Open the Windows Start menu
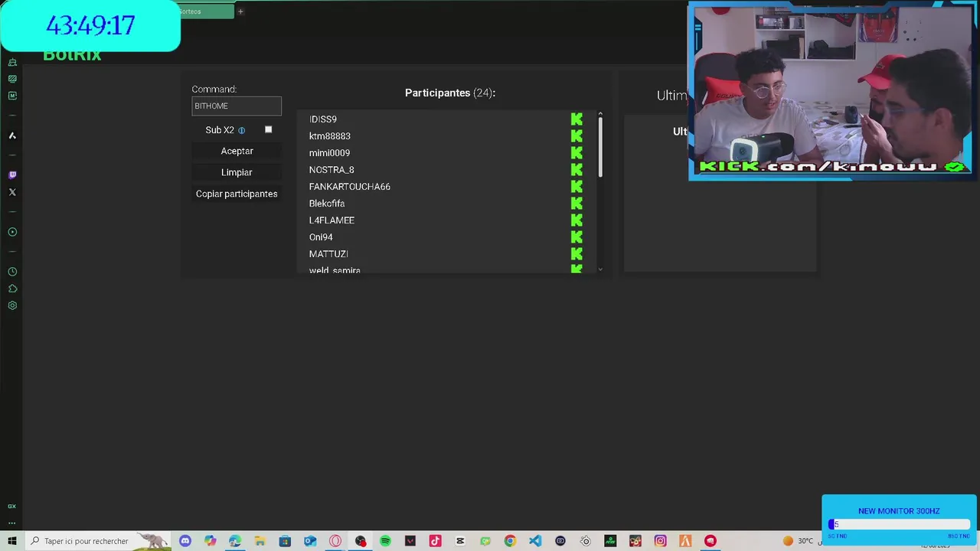980x551 pixels. click(x=12, y=541)
